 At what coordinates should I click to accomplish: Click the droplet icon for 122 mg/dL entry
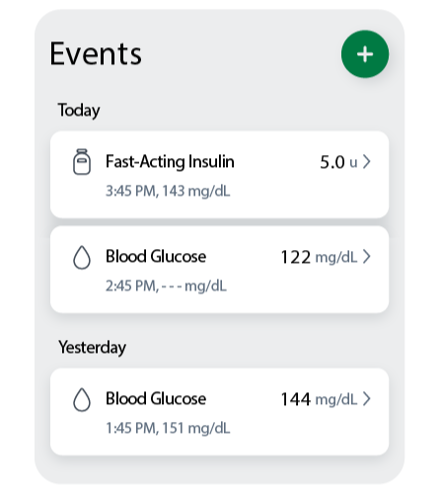tap(82, 257)
